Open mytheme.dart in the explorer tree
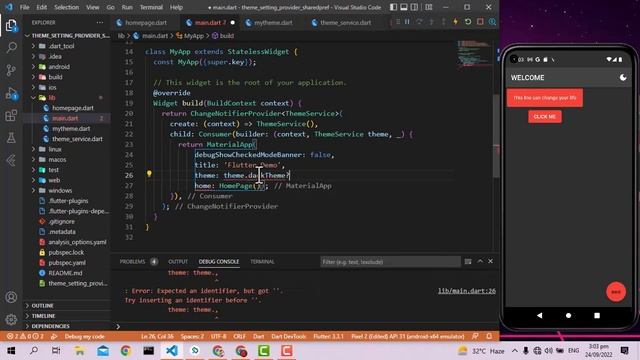Viewport: 640px width, 360px height. tap(71, 129)
